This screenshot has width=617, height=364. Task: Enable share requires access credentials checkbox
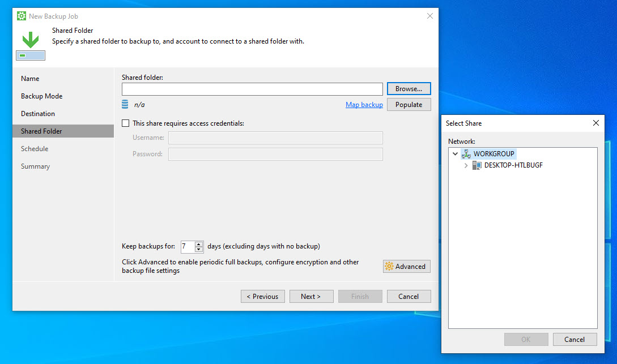pos(126,123)
